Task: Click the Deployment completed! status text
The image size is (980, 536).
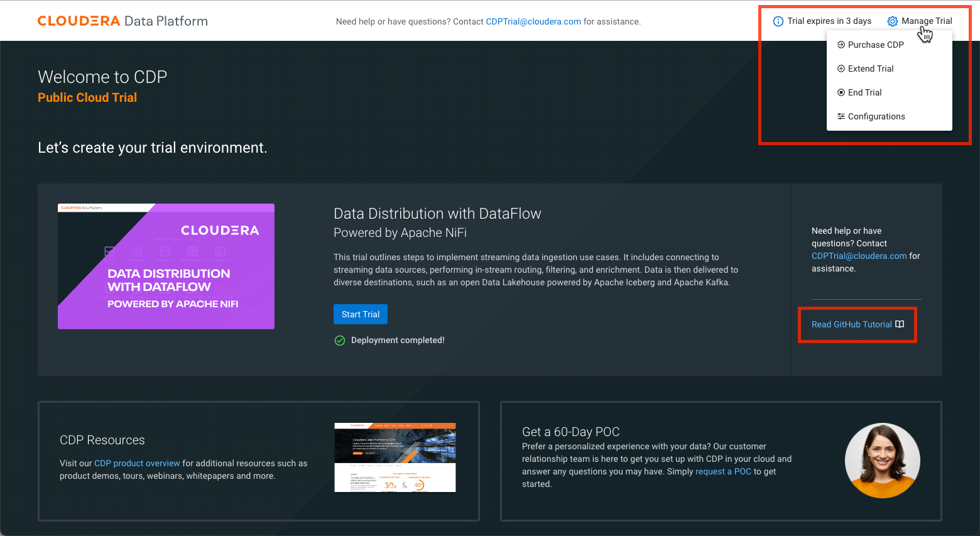Action: [x=398, y=341]
